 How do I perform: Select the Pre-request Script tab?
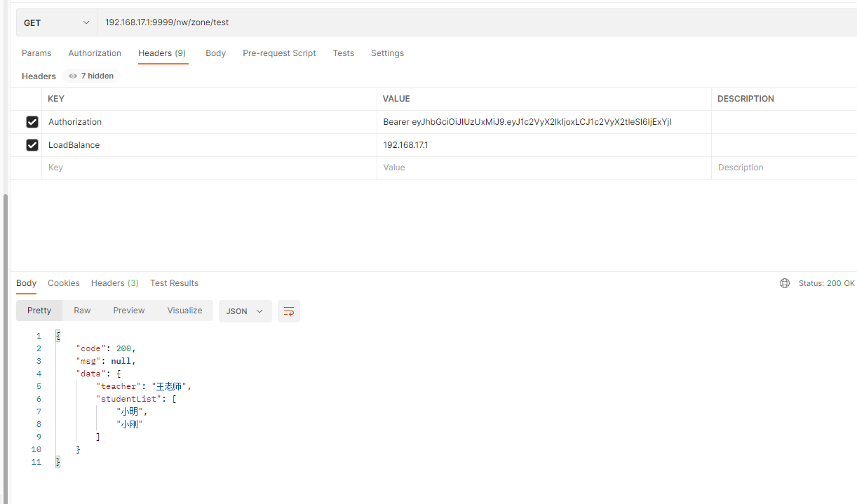click(279, 53)
